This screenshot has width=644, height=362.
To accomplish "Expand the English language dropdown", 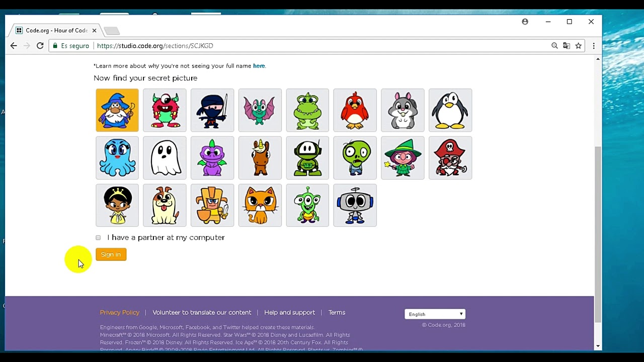I will (x=435, y=314).
